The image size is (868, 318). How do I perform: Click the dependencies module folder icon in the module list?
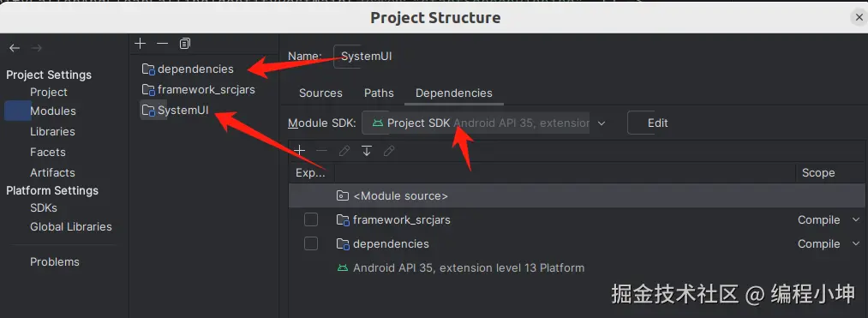(x=148, y=69)
